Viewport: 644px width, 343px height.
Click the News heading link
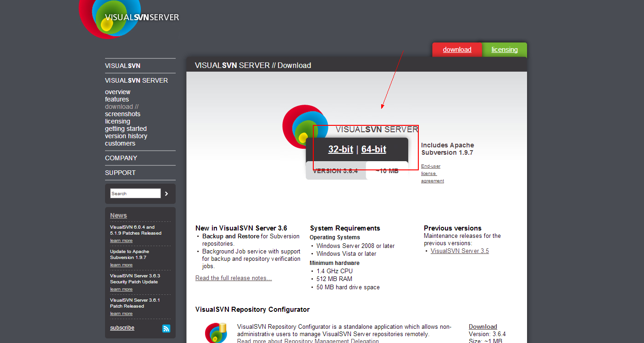point(118,215)
